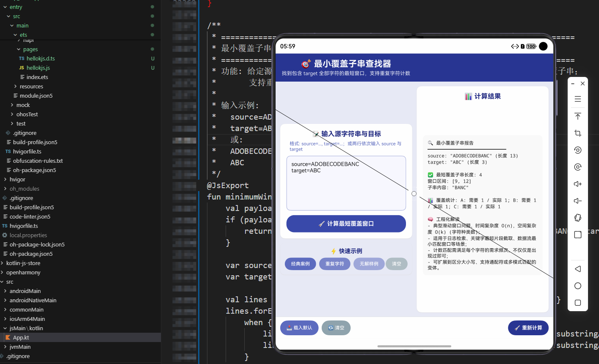Increase emulator volume
The width and height of the screenshot is (599, 364).
pos(577,184)
